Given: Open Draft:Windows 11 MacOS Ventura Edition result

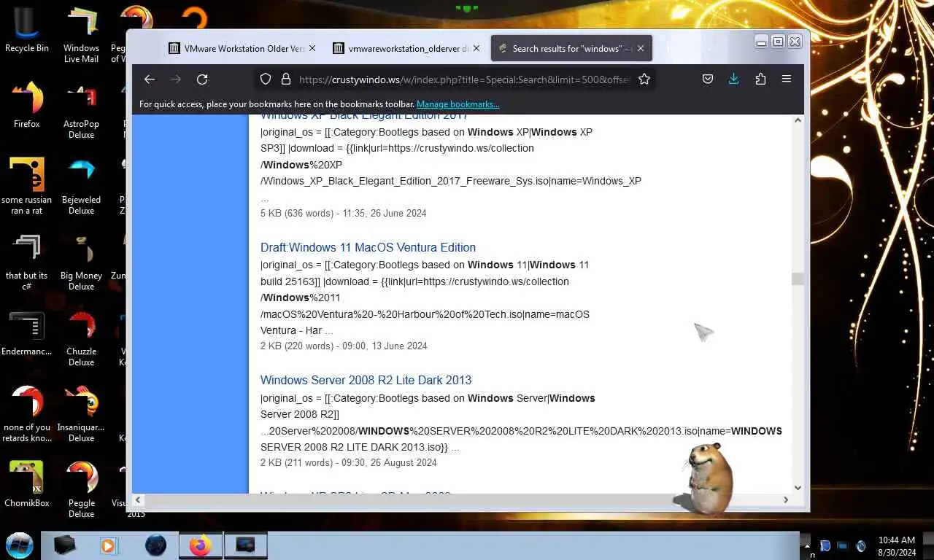Looking at the screenshot, I should 368,247.
